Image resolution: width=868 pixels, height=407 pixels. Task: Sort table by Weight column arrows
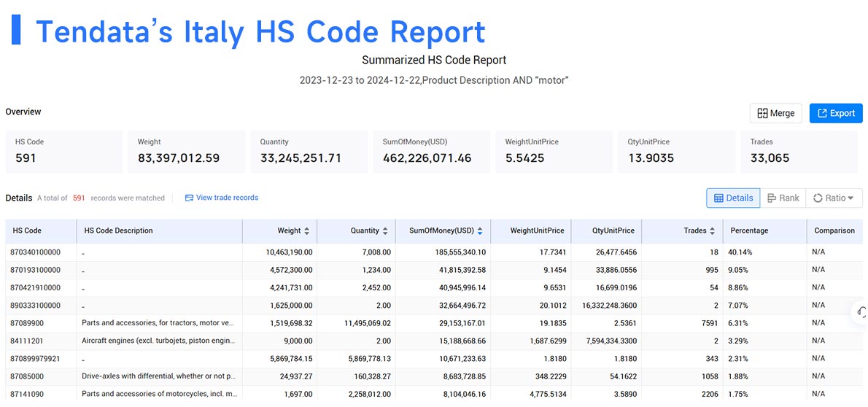(x=306, y=231)
